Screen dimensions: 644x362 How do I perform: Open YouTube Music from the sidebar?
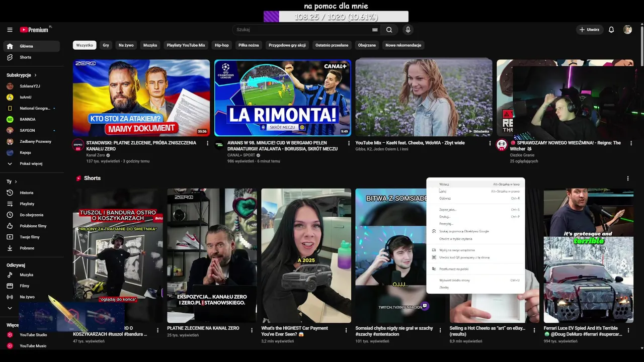coord(31,346)
